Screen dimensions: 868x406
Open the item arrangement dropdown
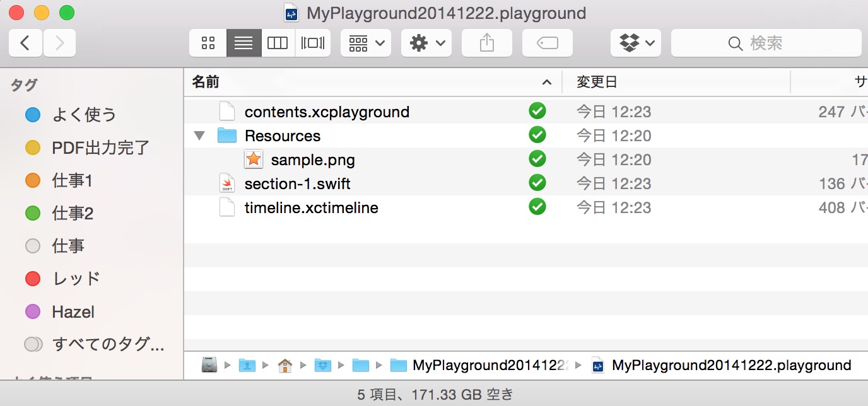(366, 43)
